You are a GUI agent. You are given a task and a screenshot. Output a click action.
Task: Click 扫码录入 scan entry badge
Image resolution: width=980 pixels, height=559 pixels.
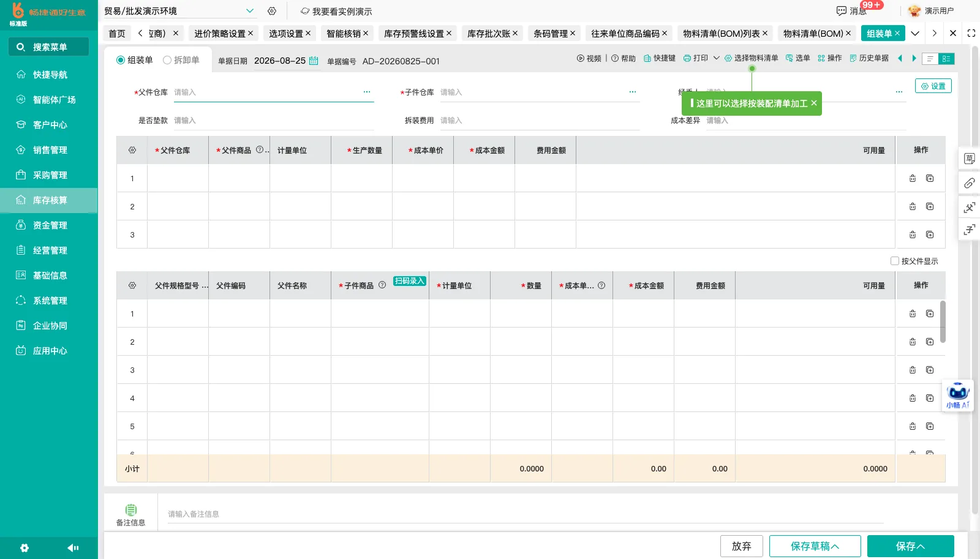pos(410,281)
